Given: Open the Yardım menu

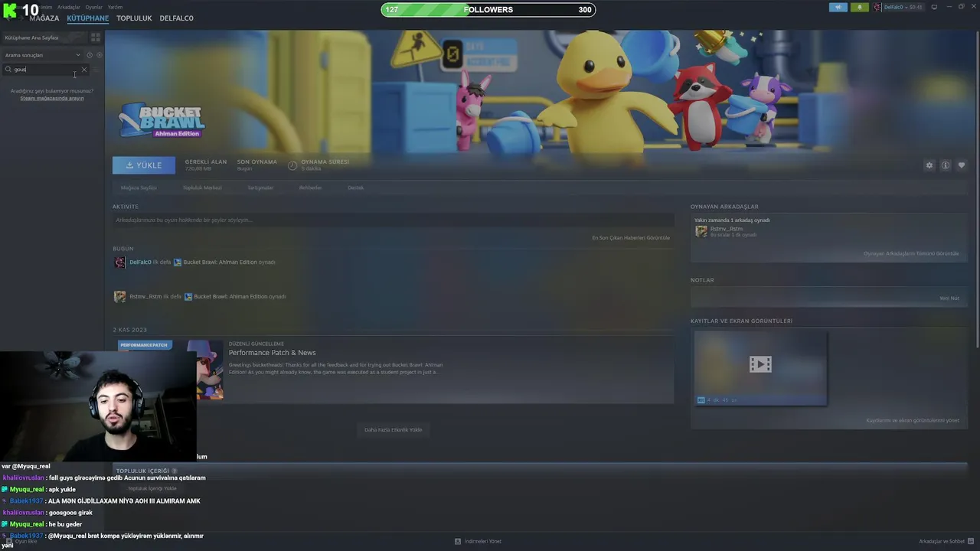Looking at the screenshot, I should point(115,7).
